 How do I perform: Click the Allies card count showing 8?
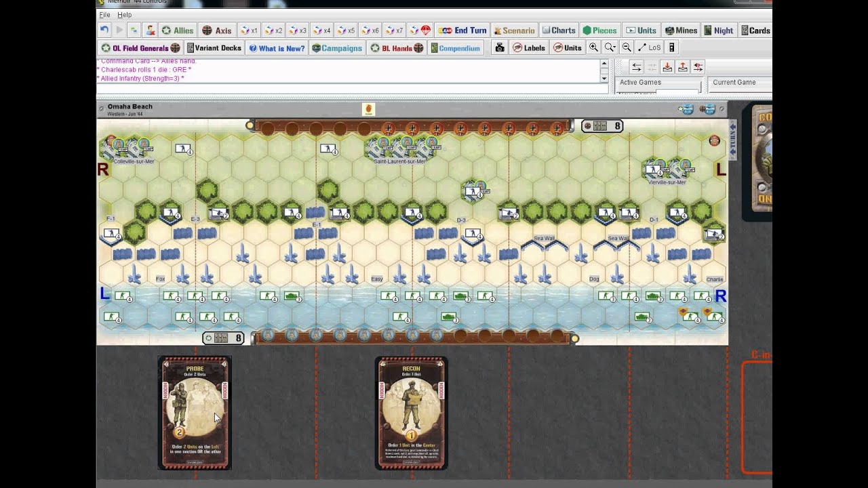coord(224,338)
